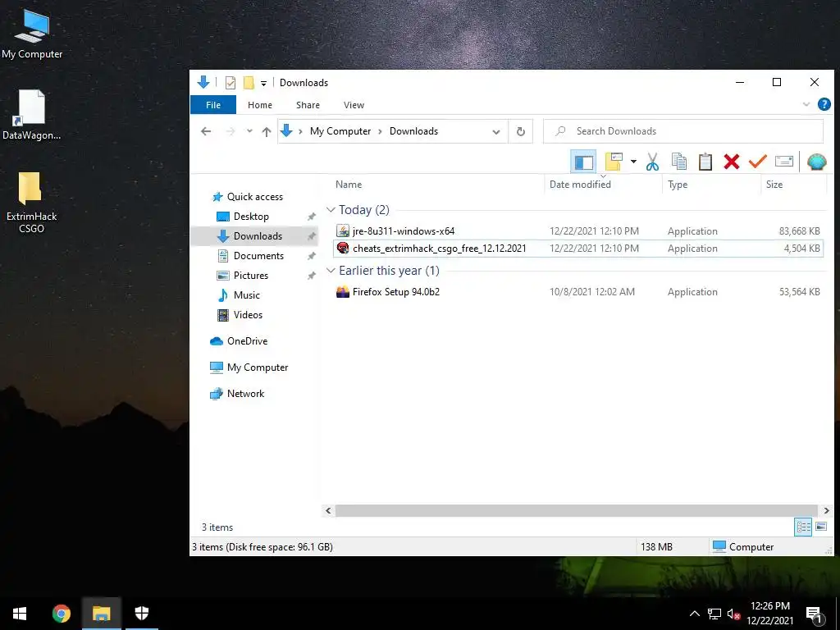Switch to large thumbnails view
Image resolution: width=840 pixels, height=630 pixels.
click(820, 527)
